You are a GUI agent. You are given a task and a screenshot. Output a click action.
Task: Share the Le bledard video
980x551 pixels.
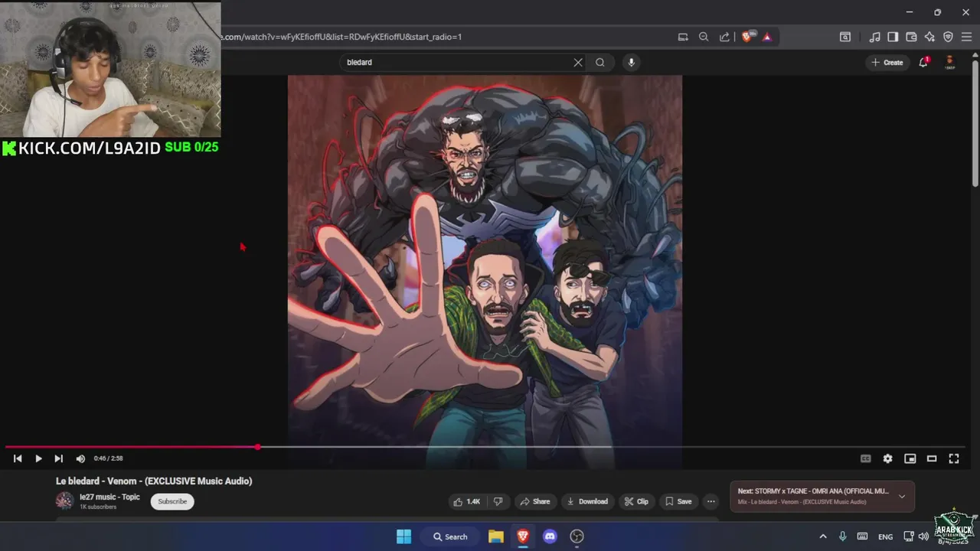(534, 501)
